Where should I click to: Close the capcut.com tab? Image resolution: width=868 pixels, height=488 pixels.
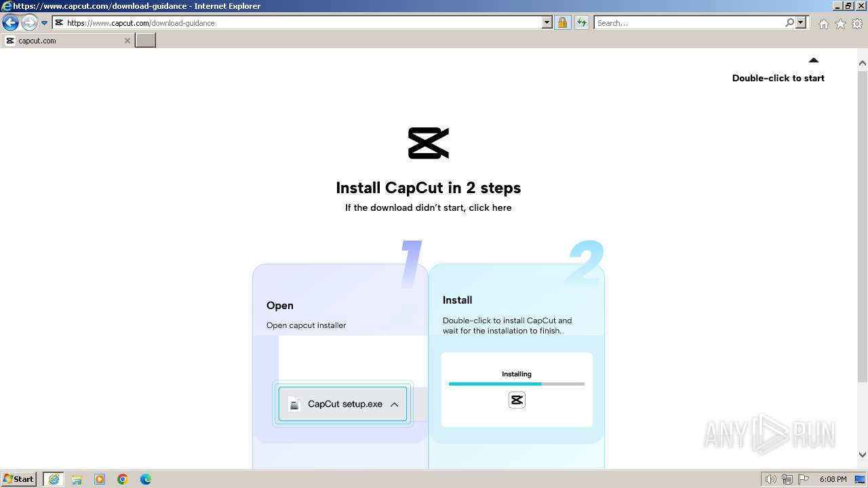[127, 41]
